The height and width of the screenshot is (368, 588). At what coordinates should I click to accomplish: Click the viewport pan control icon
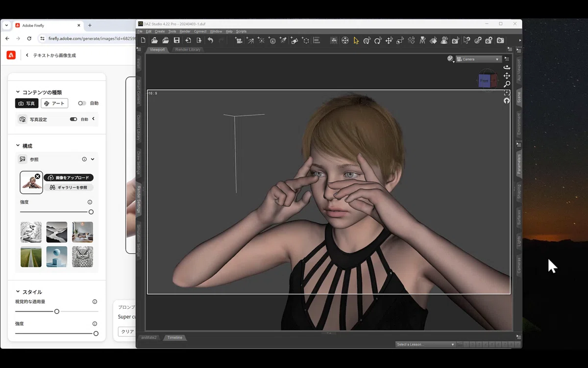click(507, 76)
